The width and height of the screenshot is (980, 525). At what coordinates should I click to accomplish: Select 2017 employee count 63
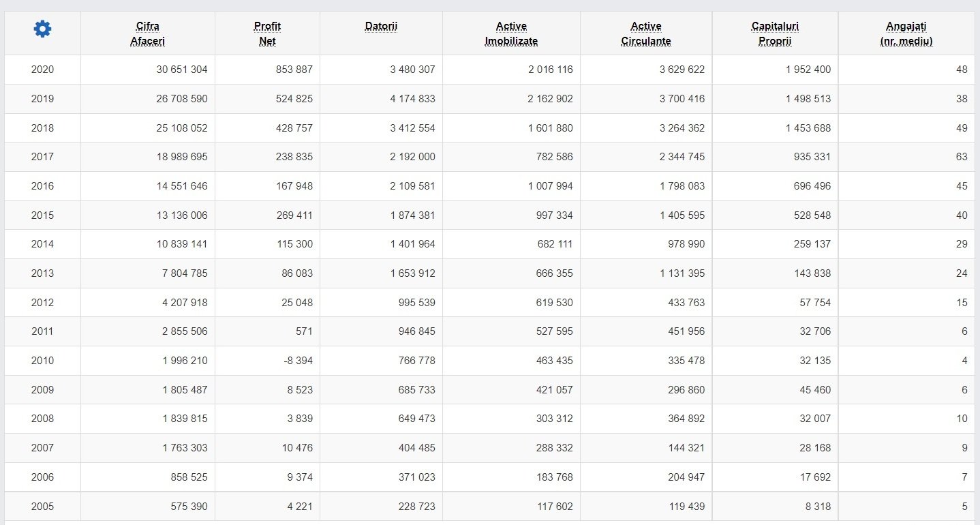[x=961, y=157]
